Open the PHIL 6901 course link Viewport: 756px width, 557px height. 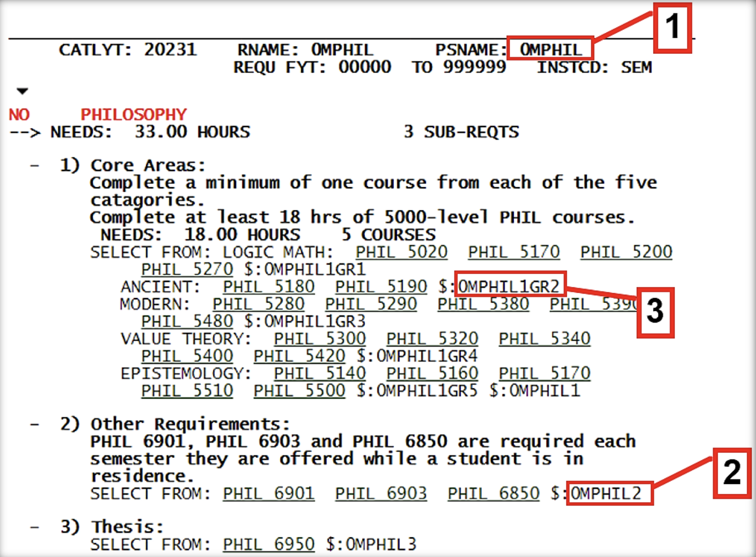pyautogui.click(x=268, y=493)
